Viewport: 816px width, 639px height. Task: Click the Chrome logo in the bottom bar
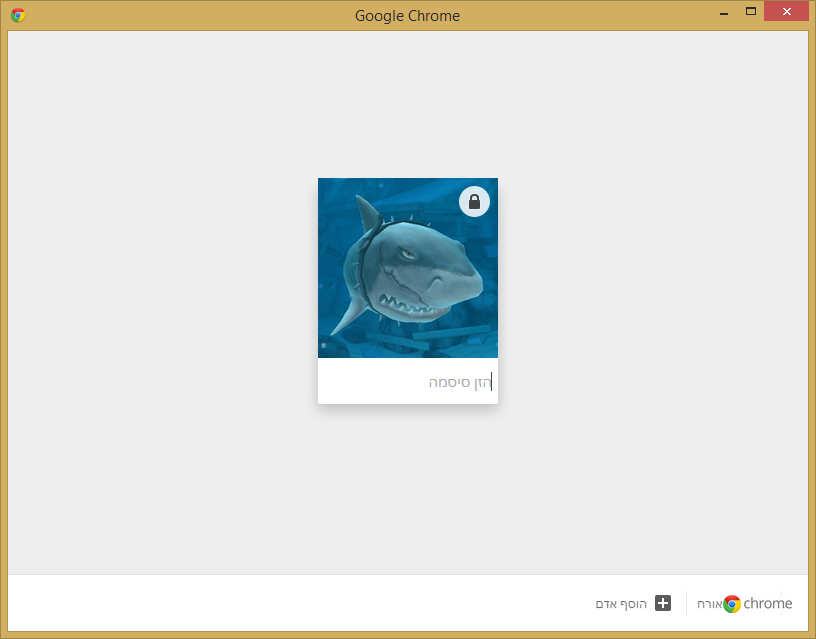pos(732,604)
